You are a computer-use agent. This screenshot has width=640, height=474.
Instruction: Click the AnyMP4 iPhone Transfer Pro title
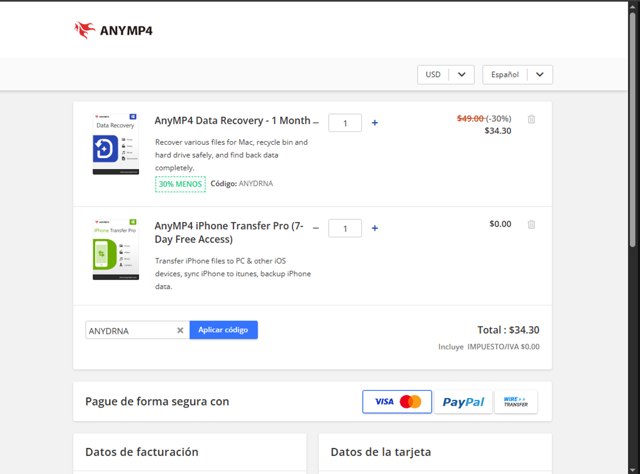pos(229,232)
